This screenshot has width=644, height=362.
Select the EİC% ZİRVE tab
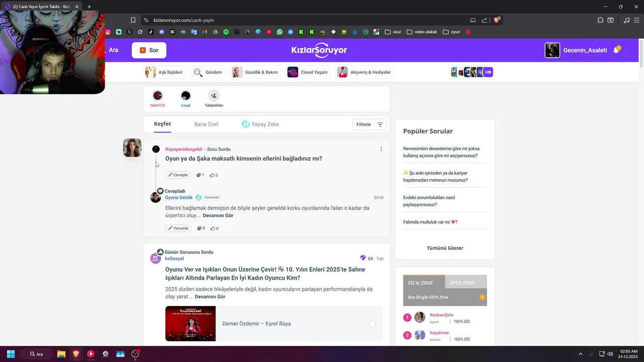tap(424, 282)
